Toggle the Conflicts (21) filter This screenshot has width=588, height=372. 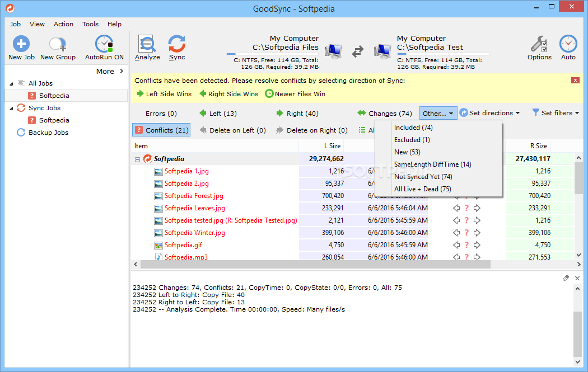coord(162,130)
